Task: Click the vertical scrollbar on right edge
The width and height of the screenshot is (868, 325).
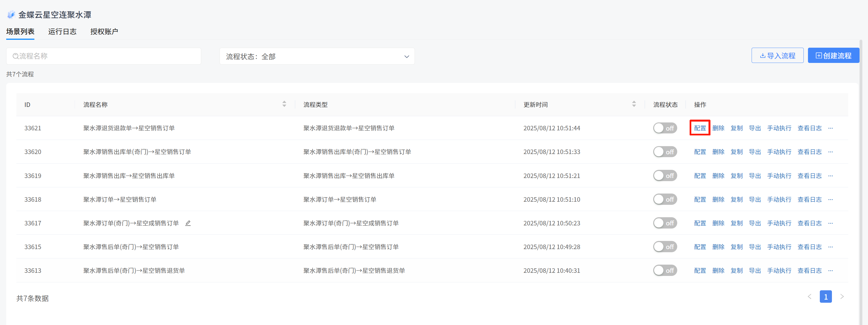Action: point(861,182)
